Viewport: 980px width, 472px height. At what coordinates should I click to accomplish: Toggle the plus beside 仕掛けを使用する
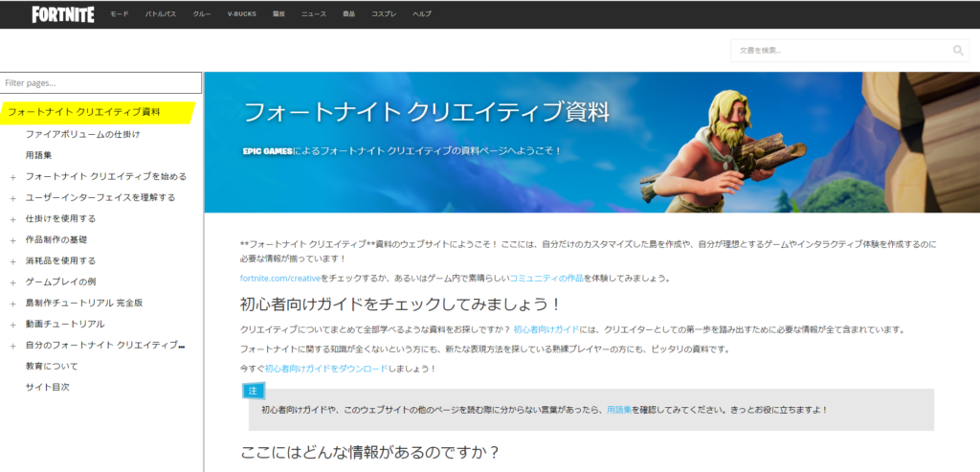(x=12, y=219)
